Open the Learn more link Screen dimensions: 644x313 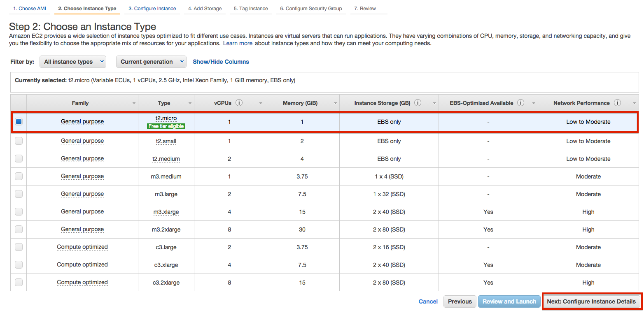click(x=238, y=43)
